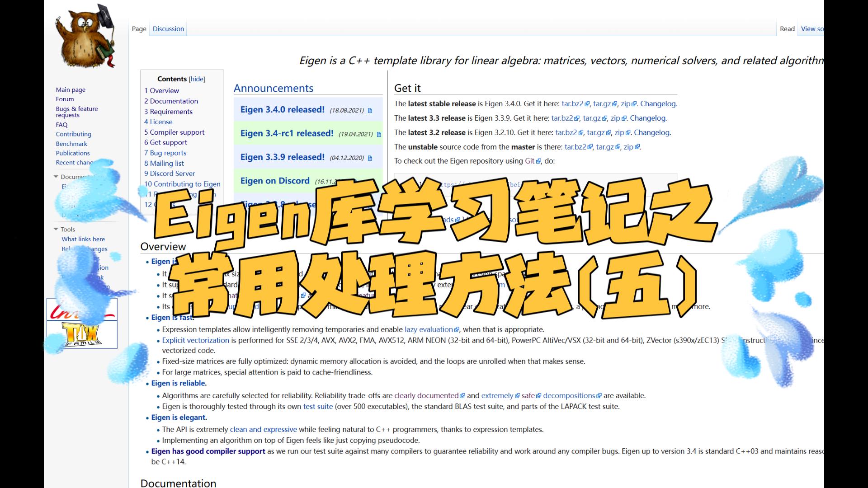868x488 pixels.
Task: Toggle [hide] in the Contents box
Action: click(197, 79)
